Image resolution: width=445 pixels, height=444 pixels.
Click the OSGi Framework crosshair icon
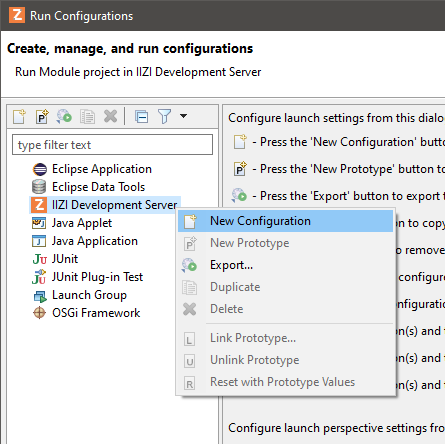point(39,313)
